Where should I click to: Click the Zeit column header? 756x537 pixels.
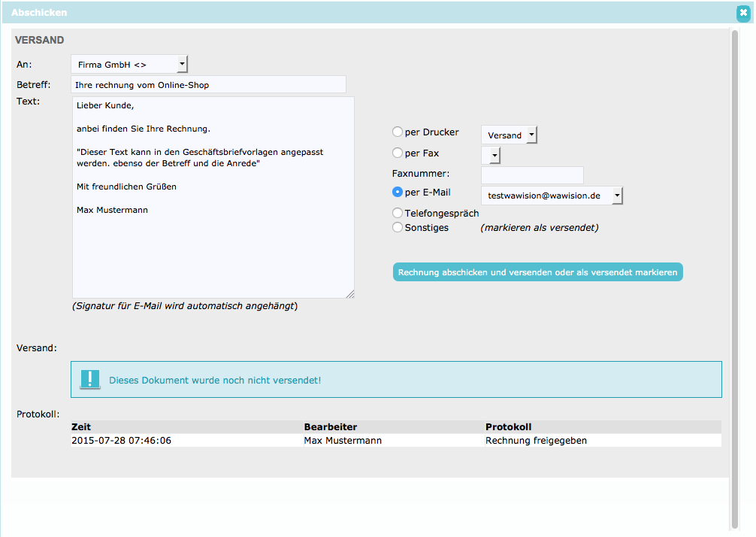pyautogui.click(x=81, y=426)
